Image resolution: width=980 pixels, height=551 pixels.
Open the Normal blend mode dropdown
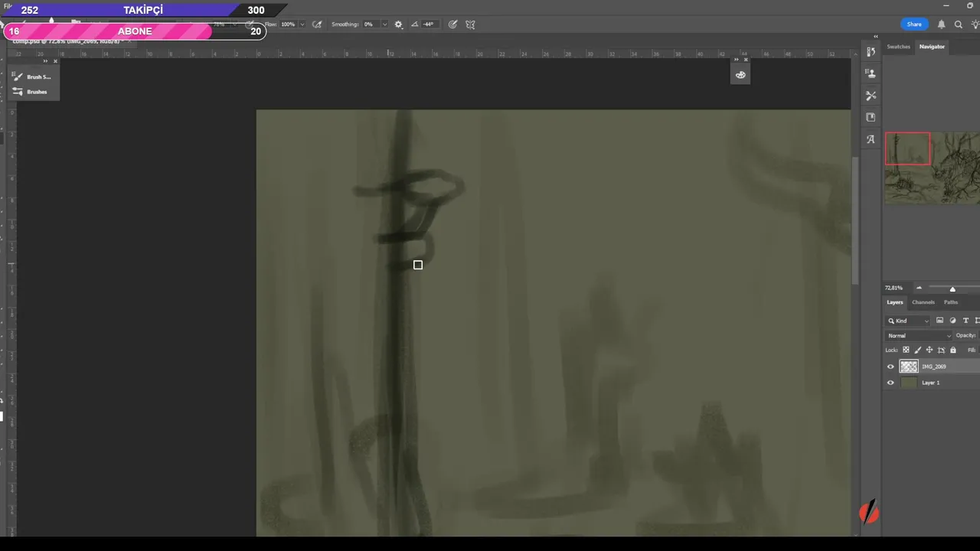point(919,335)
